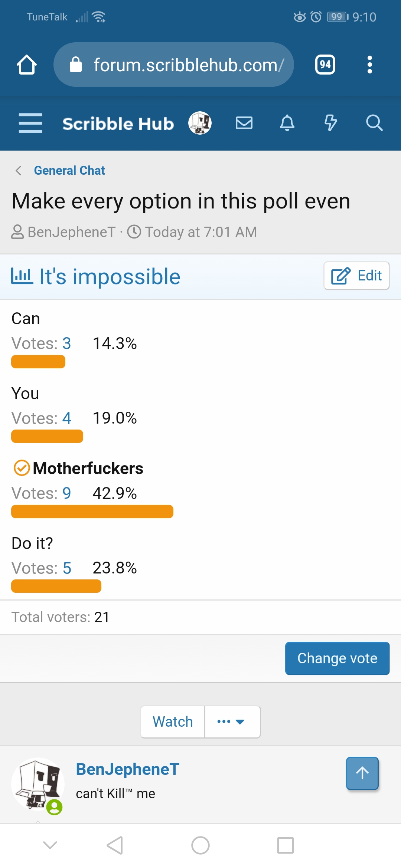Tap the forum.scribblehub.com address bar
The width and height of the screenshot is (401, 868).
175,64
